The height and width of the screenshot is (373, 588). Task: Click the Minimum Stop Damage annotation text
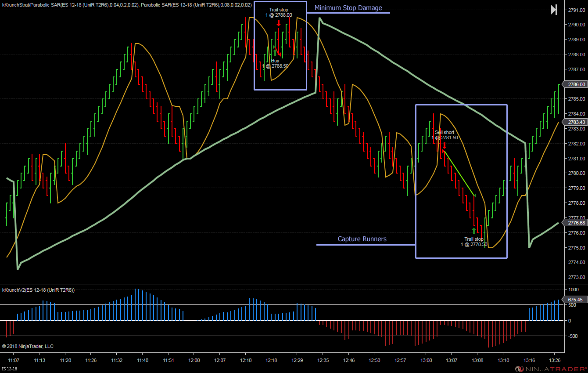[x=348, y=8]
